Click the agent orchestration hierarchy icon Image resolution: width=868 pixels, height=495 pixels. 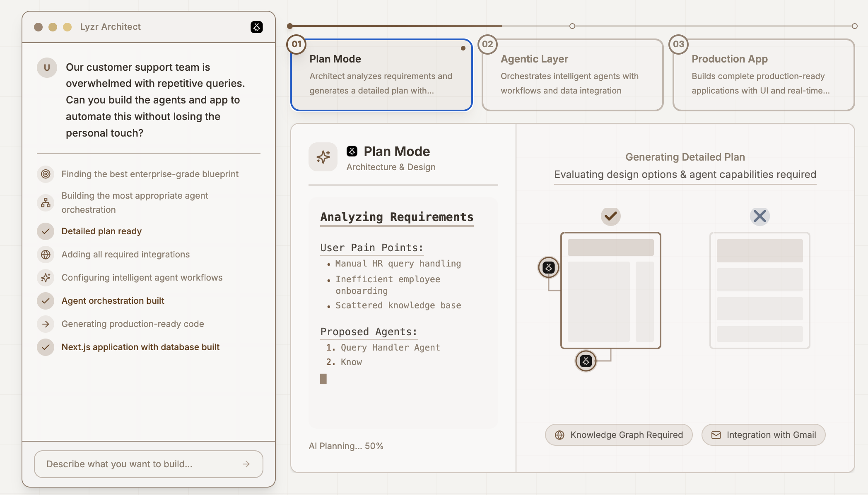46,202
